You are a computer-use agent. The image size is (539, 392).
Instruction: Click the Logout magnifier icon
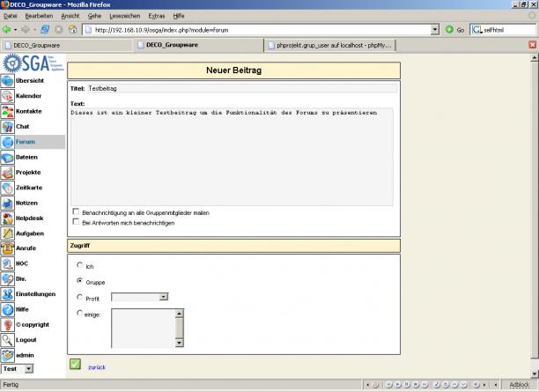click(x=8, y=339)
